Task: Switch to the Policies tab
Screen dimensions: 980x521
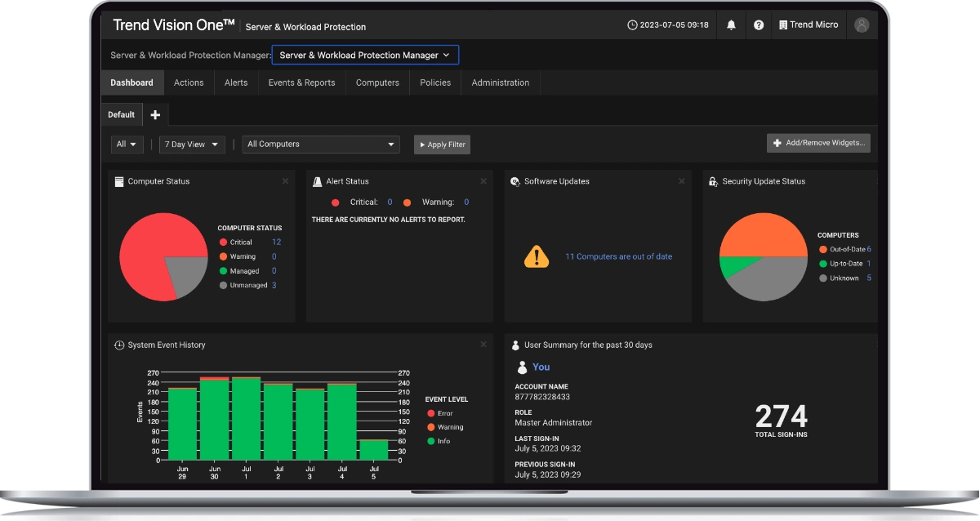Action: [435, 82]
